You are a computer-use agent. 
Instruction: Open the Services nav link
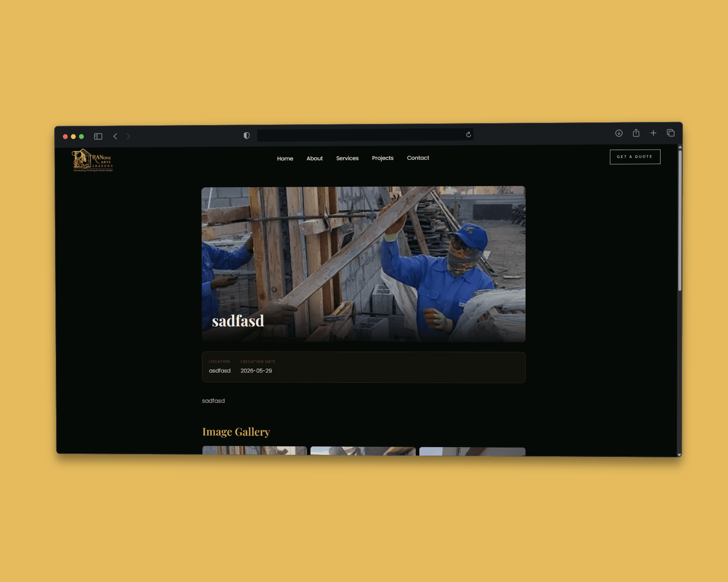pos(347,158)
